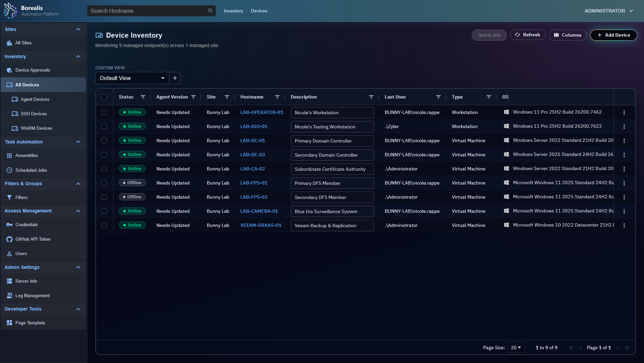Open the LAB-AIO-01 hostname link
The width and height of the screenshot is (644, 363).
click(x=254, y=126)
